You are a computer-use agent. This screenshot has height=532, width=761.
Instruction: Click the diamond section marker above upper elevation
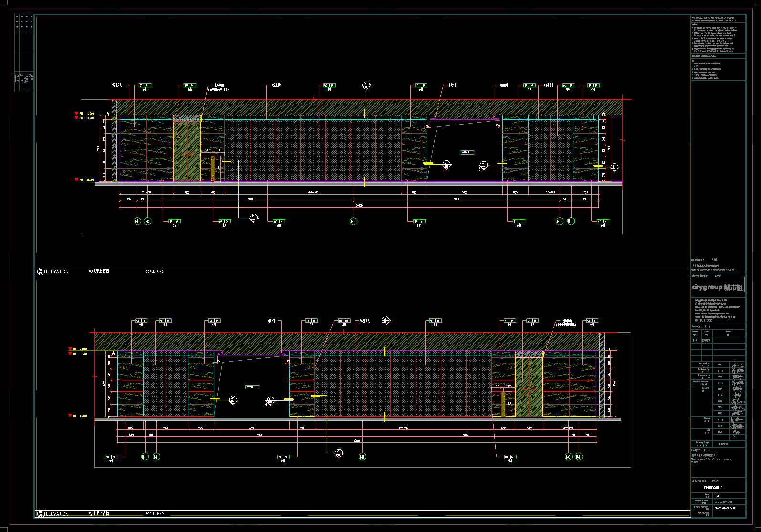(366, 86)
